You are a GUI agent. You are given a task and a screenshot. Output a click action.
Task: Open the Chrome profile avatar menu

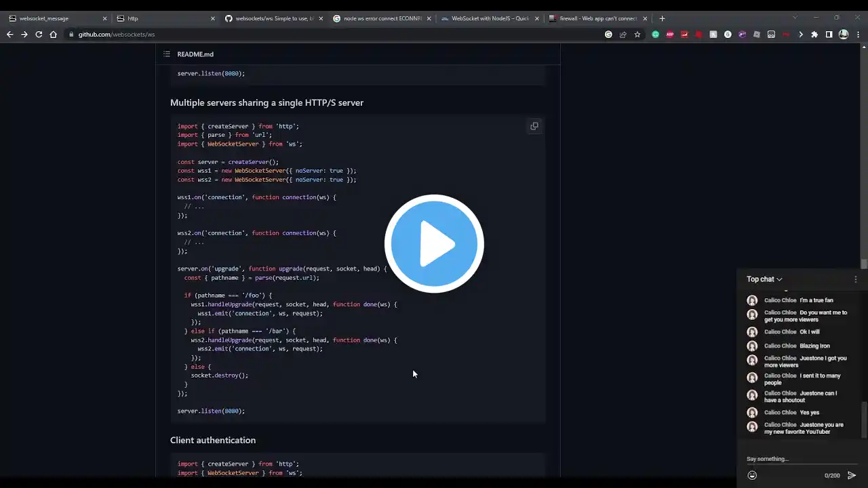(x=844, y=35)
